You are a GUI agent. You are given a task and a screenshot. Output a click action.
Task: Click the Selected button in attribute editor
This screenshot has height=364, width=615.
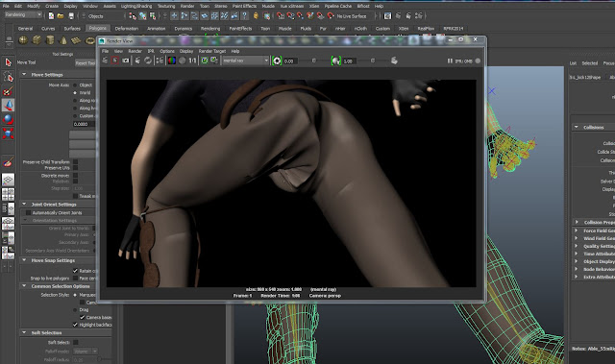coord(589,63)
